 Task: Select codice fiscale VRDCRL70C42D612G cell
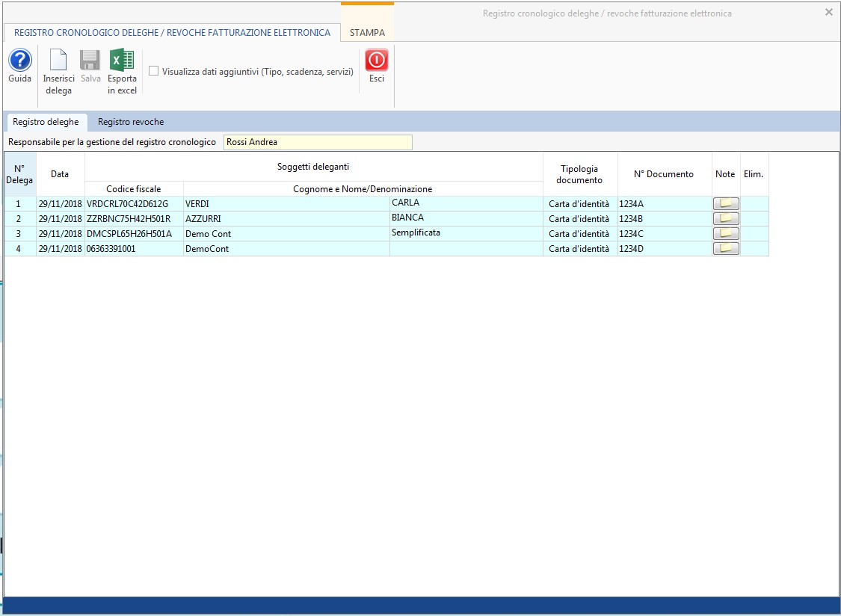coord(133,204)
